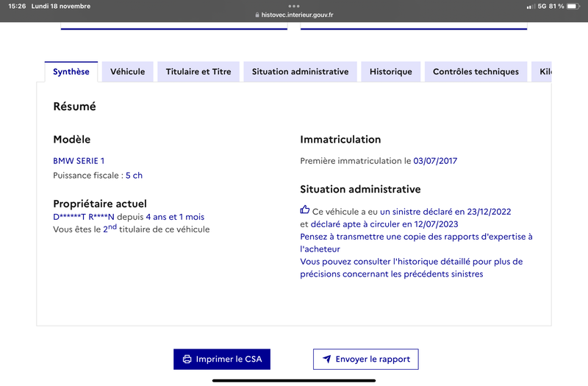The height and width of the screenshot is (386, 588).
Task: Select the Historique tab
Action: coord(391,71)
